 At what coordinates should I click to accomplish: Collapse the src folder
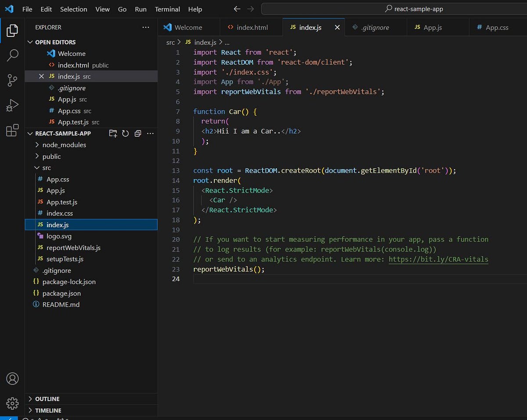pyautogui.click(x=47, y=168)
